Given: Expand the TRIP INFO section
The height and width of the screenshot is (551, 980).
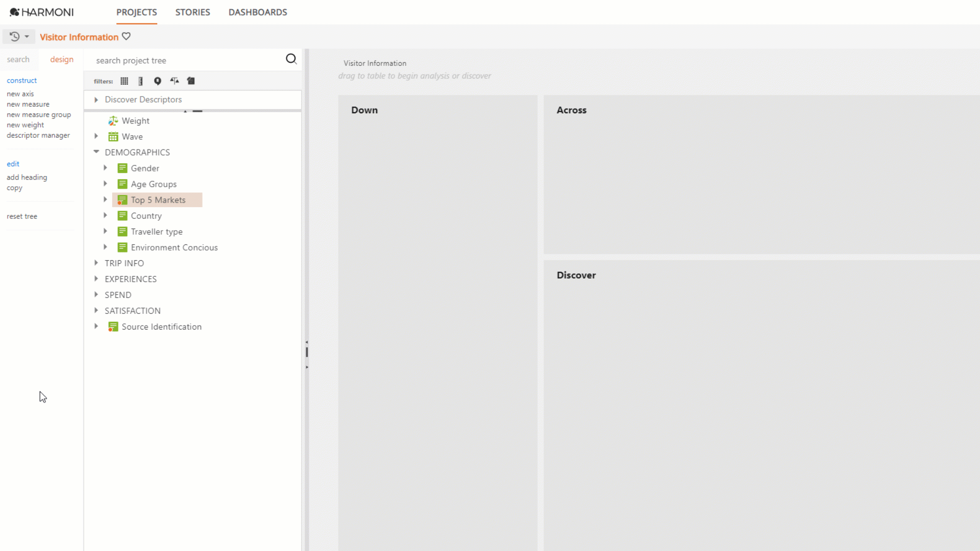Looking at the screenshot, I should click(x=96, y=263).
